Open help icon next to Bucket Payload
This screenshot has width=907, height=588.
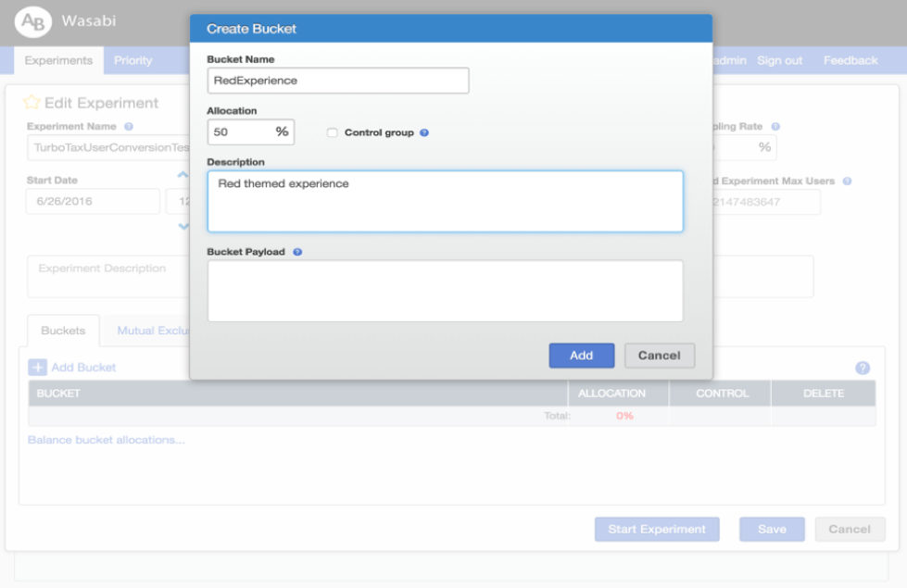(297, 252)
